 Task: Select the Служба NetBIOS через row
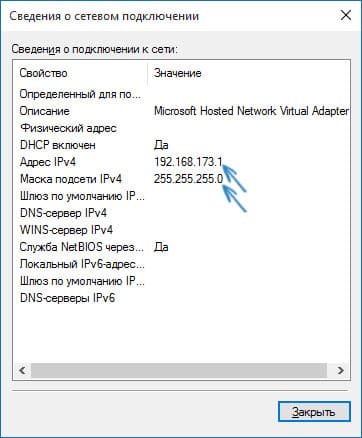pyautogui.click(x=182, y=247)
